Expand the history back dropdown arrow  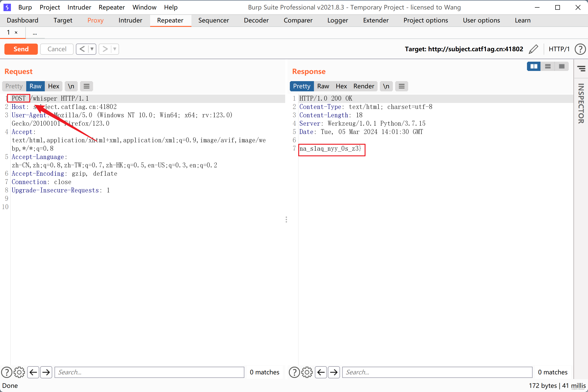[92, 49]
